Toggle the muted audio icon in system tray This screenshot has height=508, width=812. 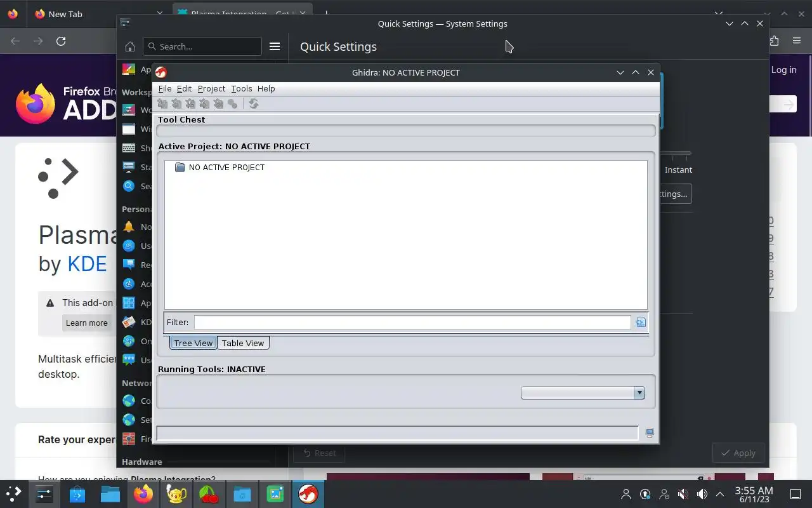(683, 493)
